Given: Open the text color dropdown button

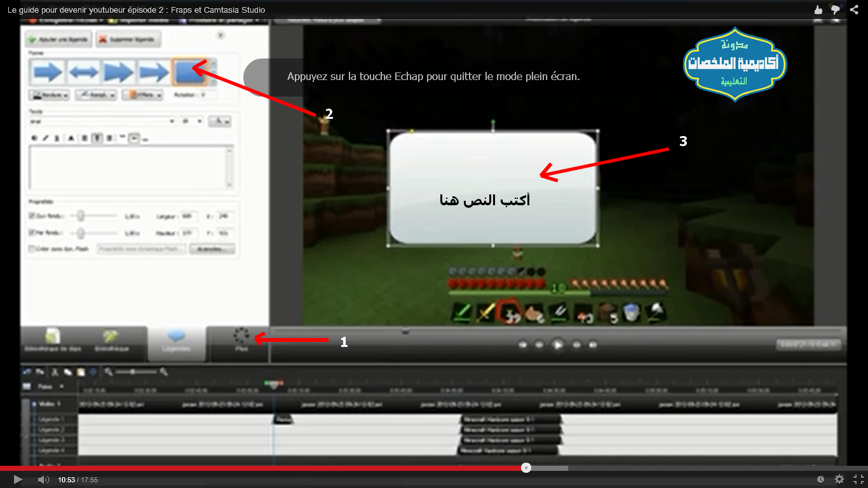Looking at the screenshot, I should coord(219,121).
